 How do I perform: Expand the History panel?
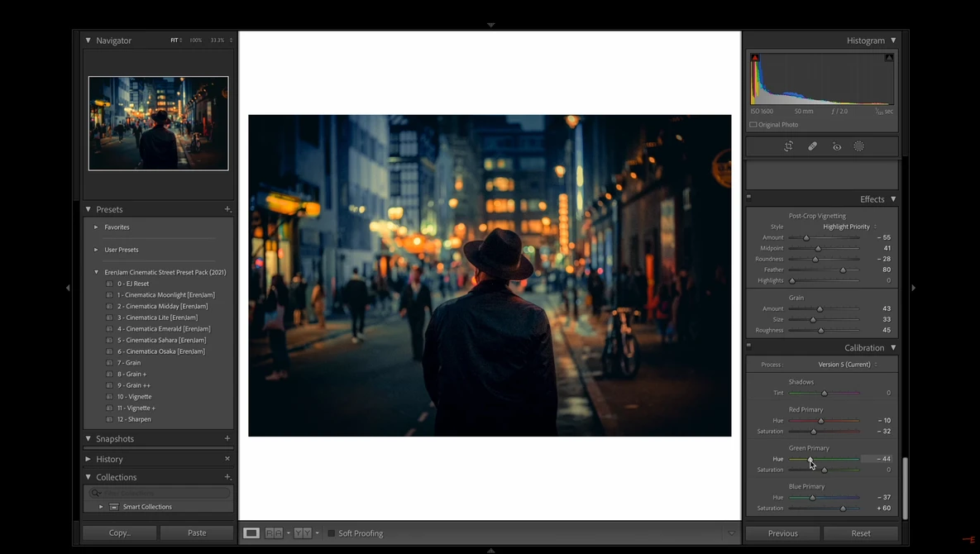(x=88, y=458)
